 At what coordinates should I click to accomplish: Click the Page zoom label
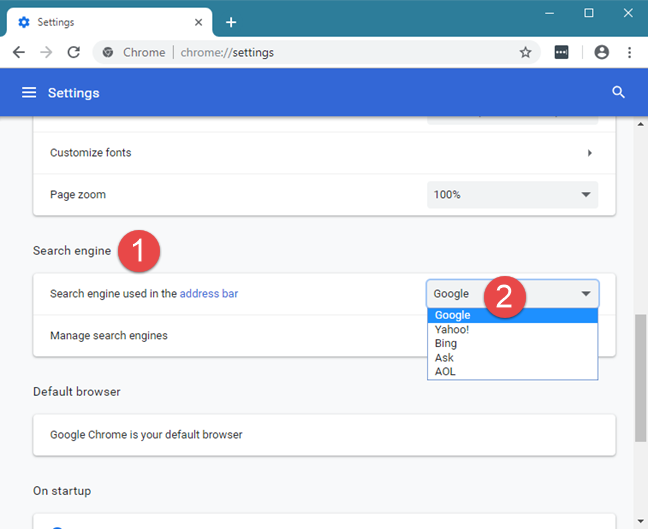[78, 195]
